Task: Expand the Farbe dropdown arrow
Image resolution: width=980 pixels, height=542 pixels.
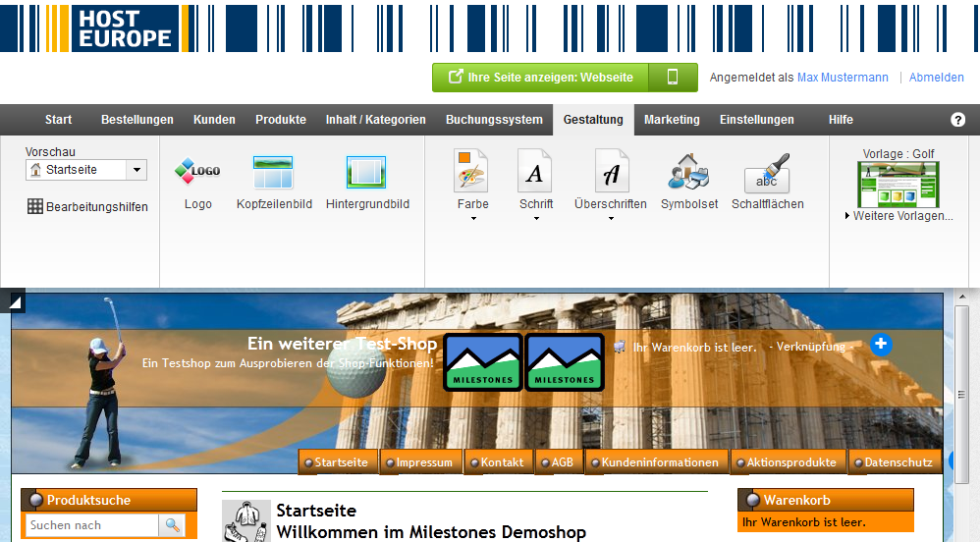Action: [x=473, y=218]
